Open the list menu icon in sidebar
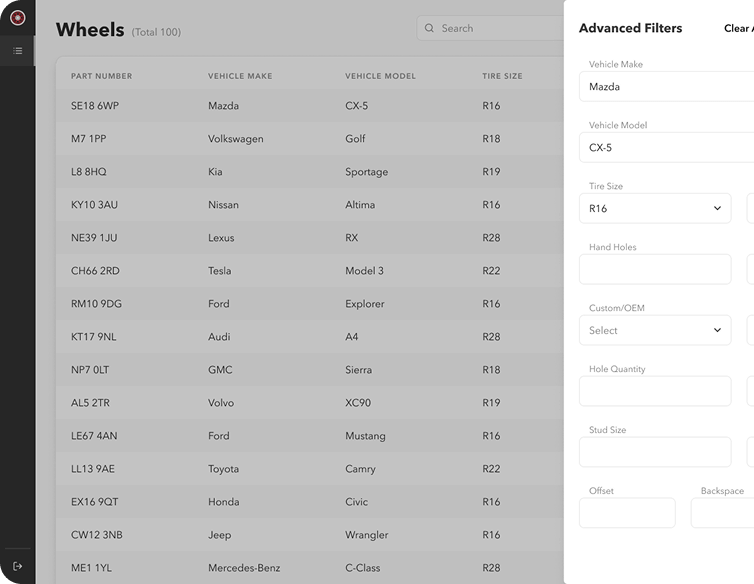 pos(18,51)
